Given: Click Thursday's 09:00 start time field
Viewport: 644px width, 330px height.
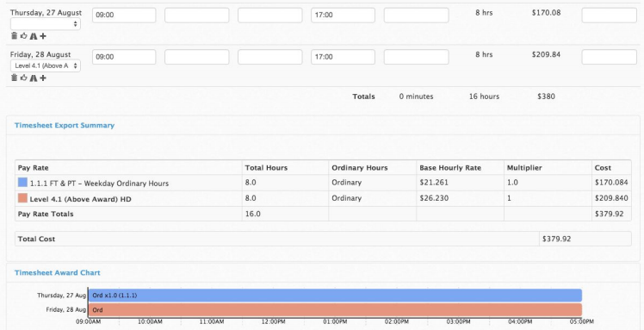Looking at the screenshot, I should coord(124,16).
